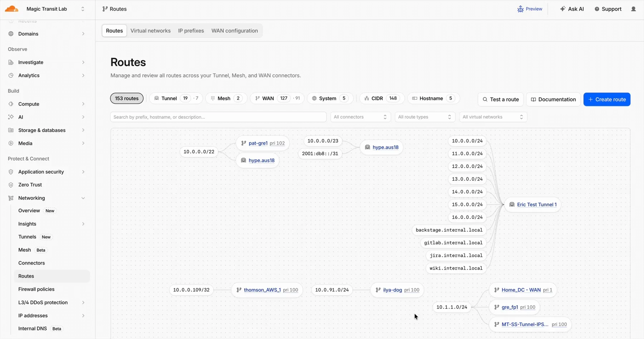Toggle the 153 routes filter chip
Viewport: 644px width, 339px height.
click(127, 98)
